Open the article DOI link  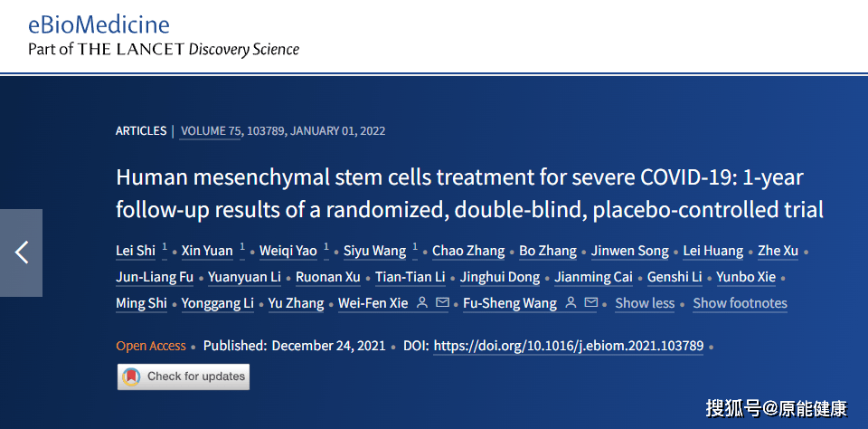[x=570, y=346]
